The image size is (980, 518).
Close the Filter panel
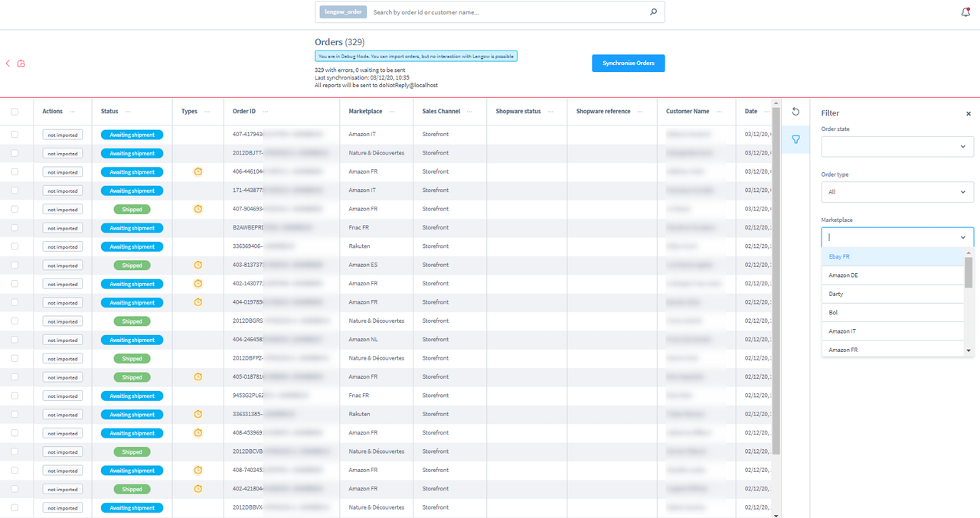(968, 113)
